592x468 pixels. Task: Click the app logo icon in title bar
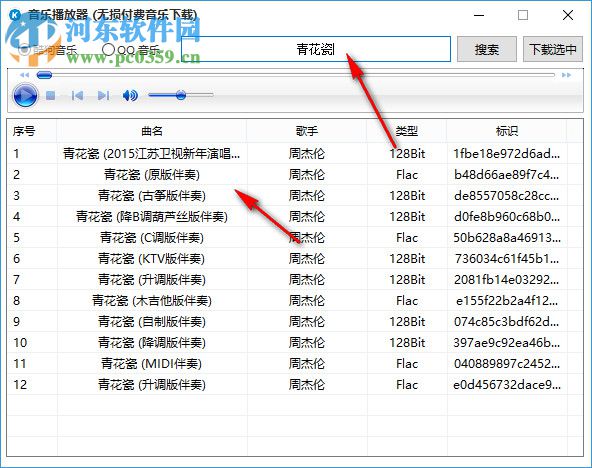point(14,15)
